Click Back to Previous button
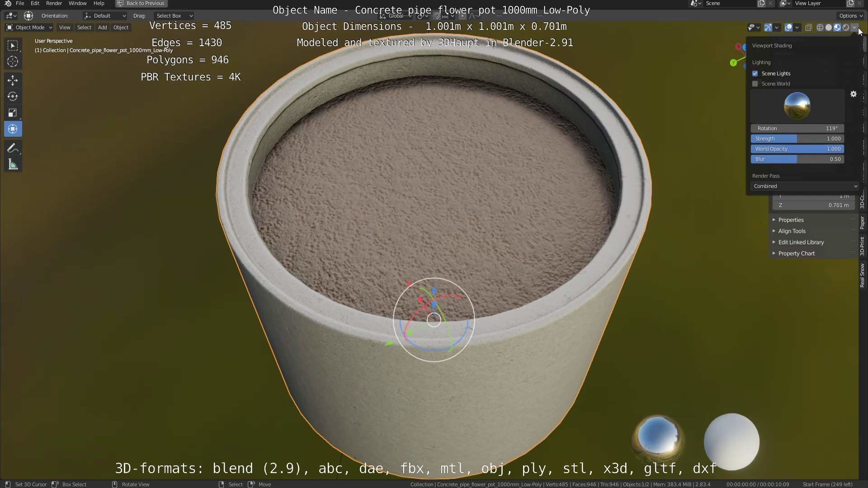This screenshot has height=488, width=868. pyautogui.click(x=141, y=3)
